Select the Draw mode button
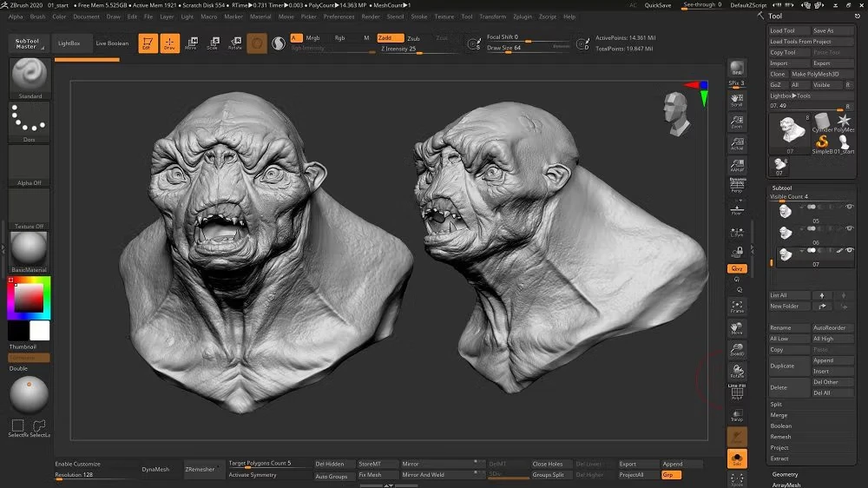868x488 pixels. [x=169, y=43]
